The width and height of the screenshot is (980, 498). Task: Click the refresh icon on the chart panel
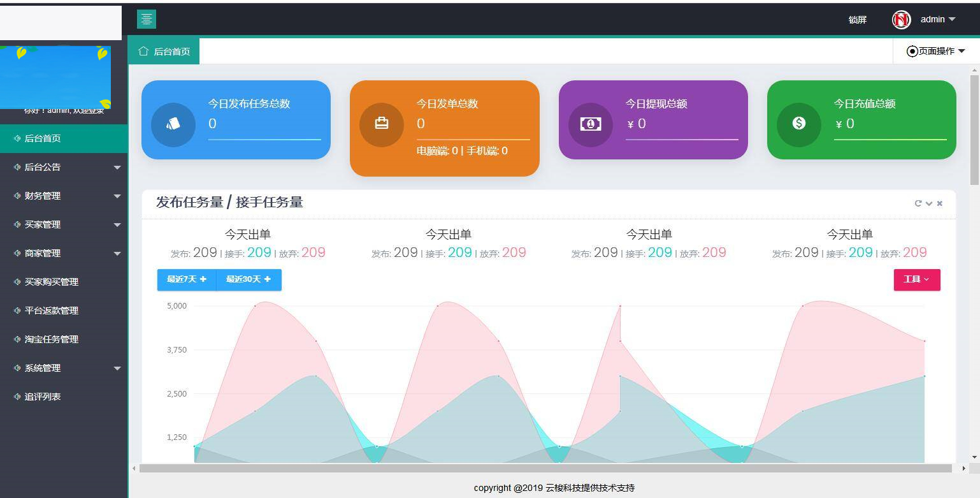(x=918, y=203)
